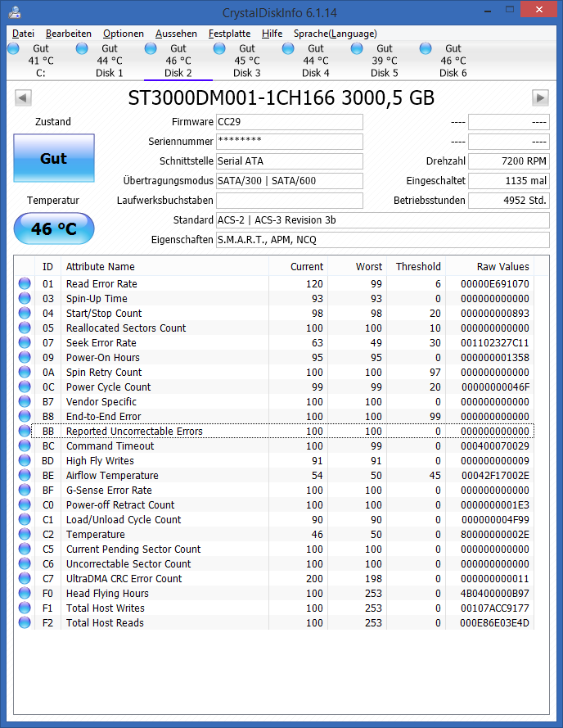Viewport: 563px width, 728px height.
Task: Click the Übertragungsmodus field
Action: point(290,181)
